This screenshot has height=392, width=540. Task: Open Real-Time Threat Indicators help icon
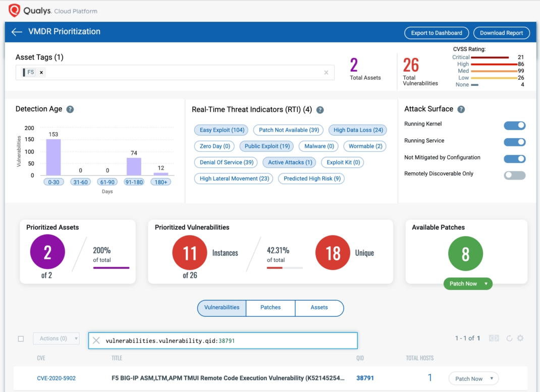pos(320,110)
